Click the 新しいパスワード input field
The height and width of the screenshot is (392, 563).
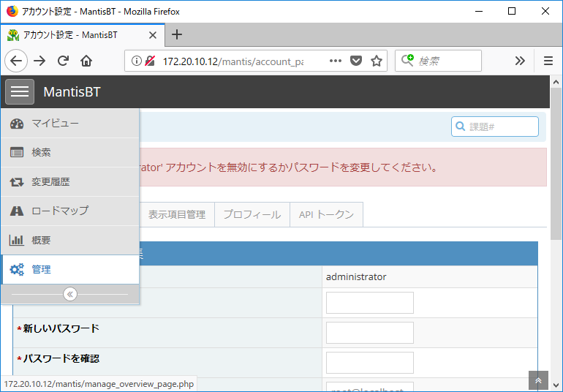tap(370, 333)
